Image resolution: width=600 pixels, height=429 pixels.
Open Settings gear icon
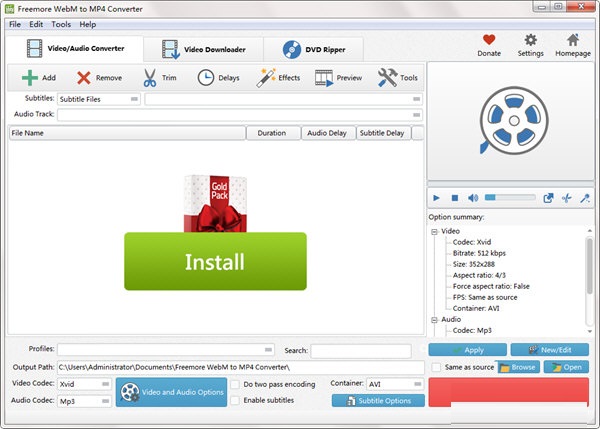(531, 40)
